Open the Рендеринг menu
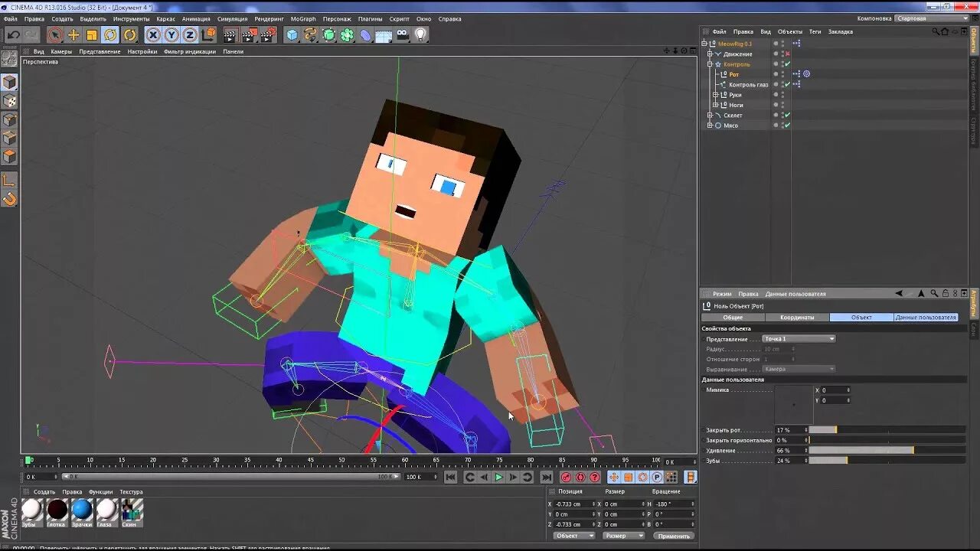The image size is (980, 551). click(x=269, y=18)
